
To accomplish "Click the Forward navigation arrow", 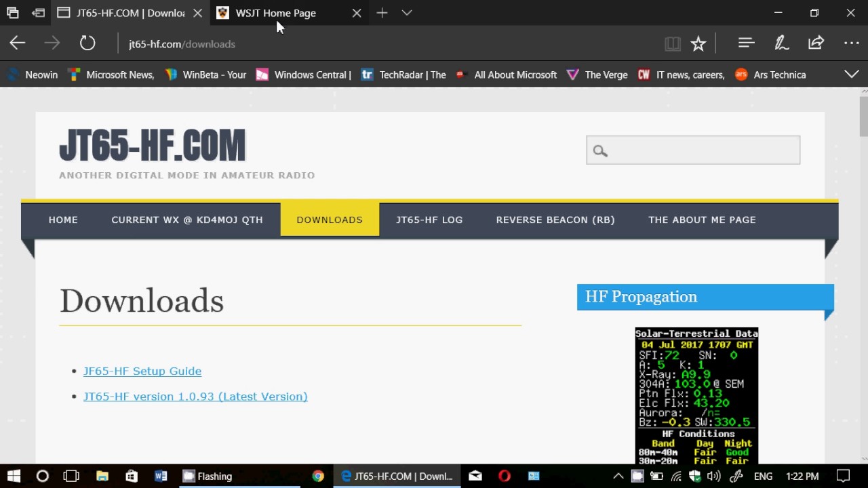I will tap(52, 43).
